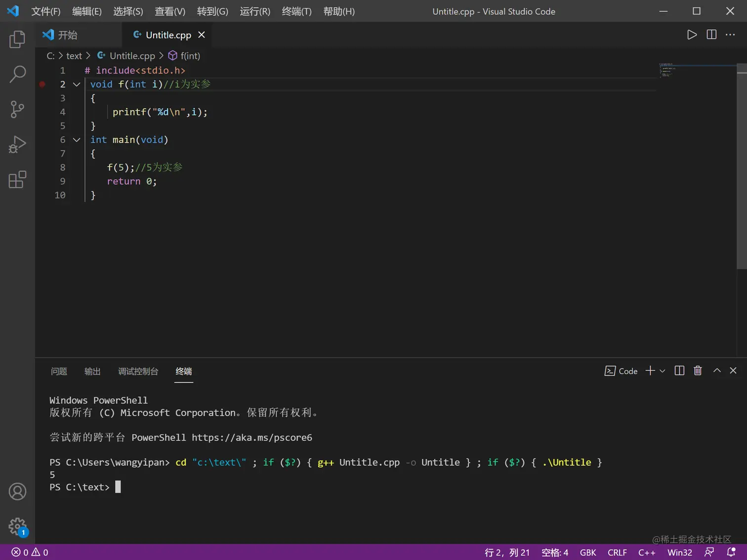Open the 运行(R) menu
The image size is (747, 560).
pos(255,11)
